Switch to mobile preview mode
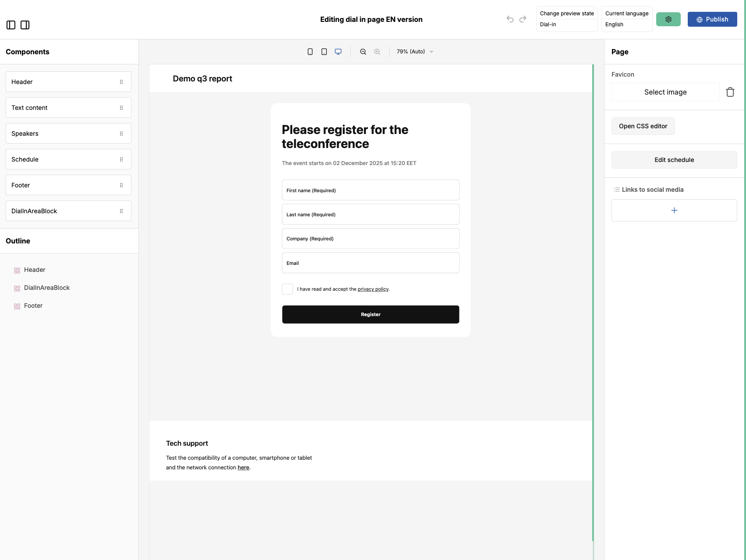746x560 pixels. pyautogui.click(x=310, y=51)
